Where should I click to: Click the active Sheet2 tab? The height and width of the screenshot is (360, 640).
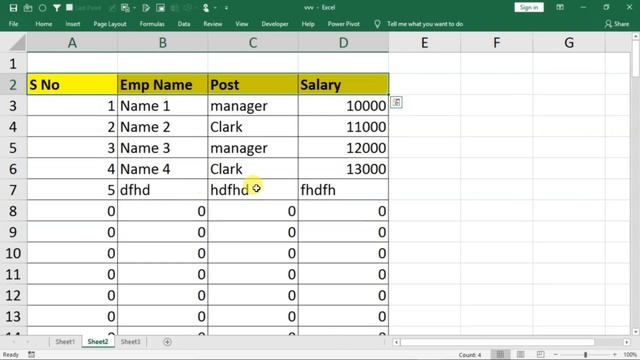[98, 342]
